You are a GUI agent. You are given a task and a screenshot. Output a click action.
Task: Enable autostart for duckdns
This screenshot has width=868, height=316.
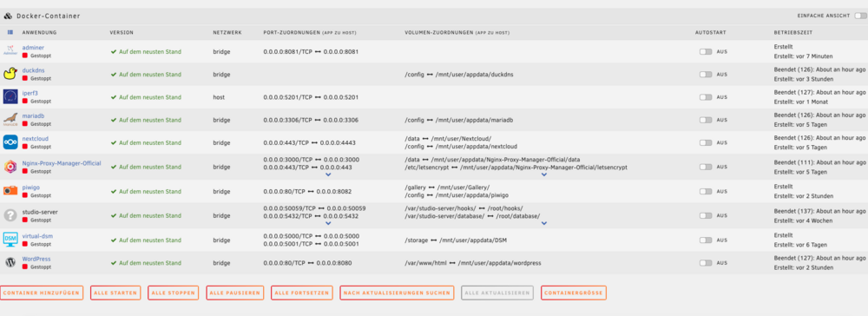pyautogui.click(x=705, y=74)
